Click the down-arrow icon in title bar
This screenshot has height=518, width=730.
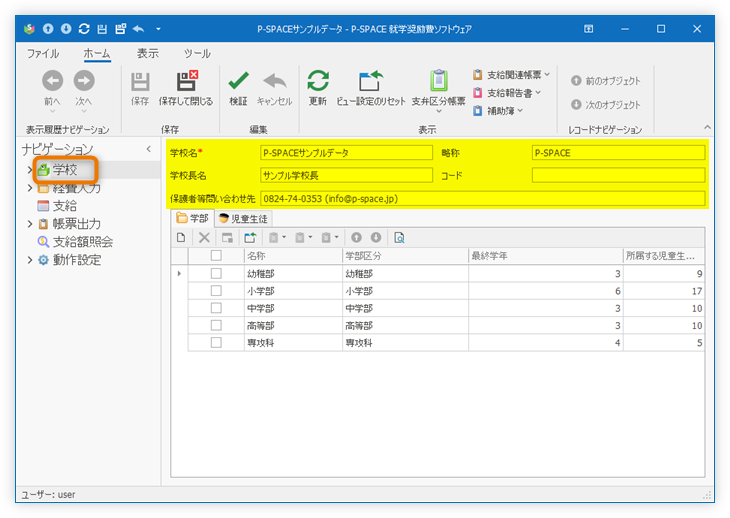[x=66, y=29]
